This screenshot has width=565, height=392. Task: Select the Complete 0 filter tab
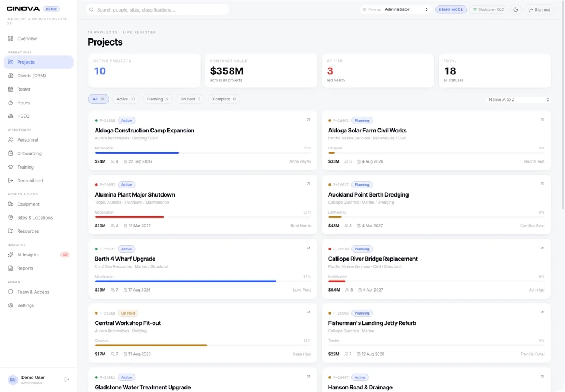[x=224, y=99]
